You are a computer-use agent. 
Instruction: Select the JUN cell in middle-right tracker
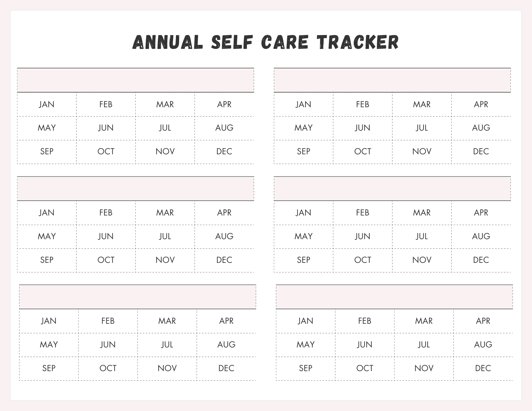[362, 236]
